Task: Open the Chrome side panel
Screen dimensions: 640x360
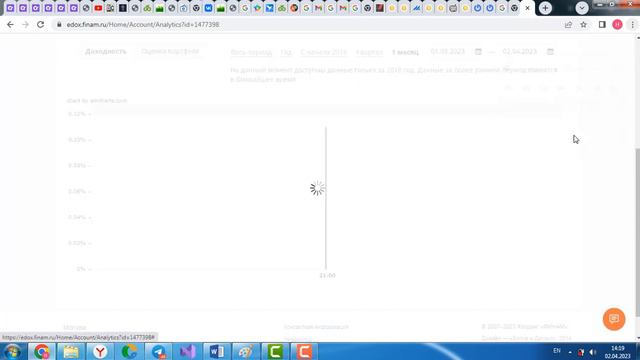Action: tap(602, 24)
